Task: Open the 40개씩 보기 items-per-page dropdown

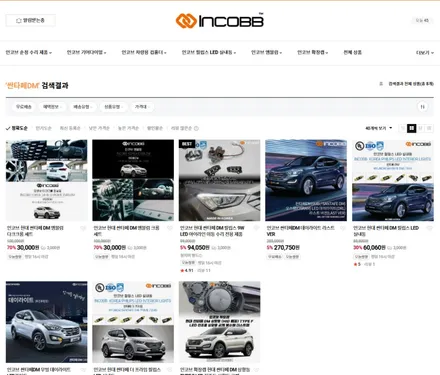Action: (379, 128)
